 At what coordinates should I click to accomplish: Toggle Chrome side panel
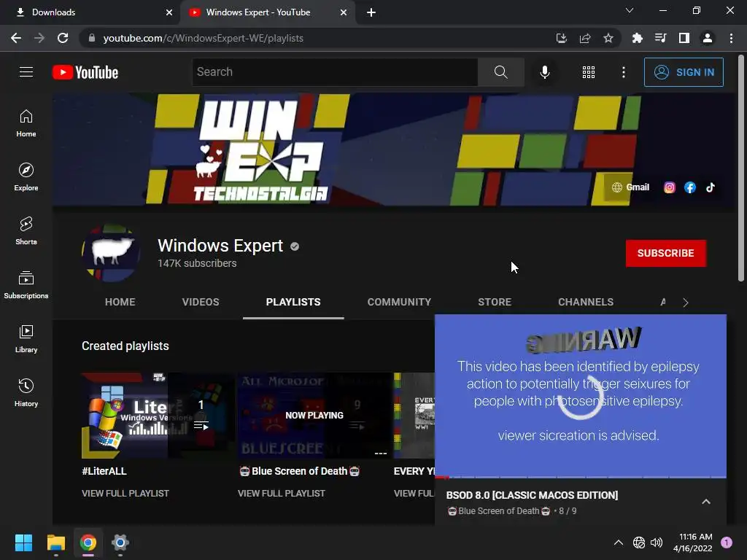(684, 38)
